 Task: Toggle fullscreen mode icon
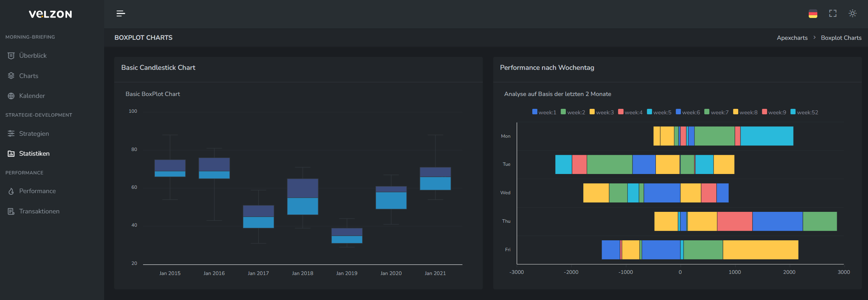pos(833,14)
